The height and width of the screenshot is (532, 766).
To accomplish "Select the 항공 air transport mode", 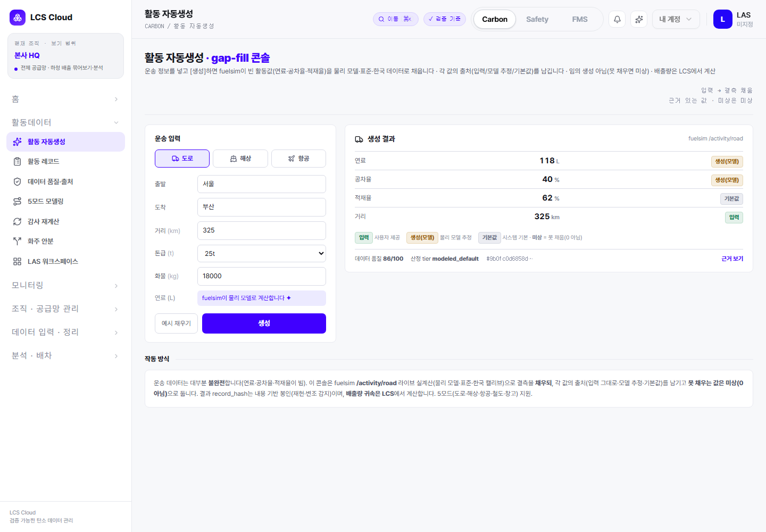I will pyautogui.click(x=298, y=159).
